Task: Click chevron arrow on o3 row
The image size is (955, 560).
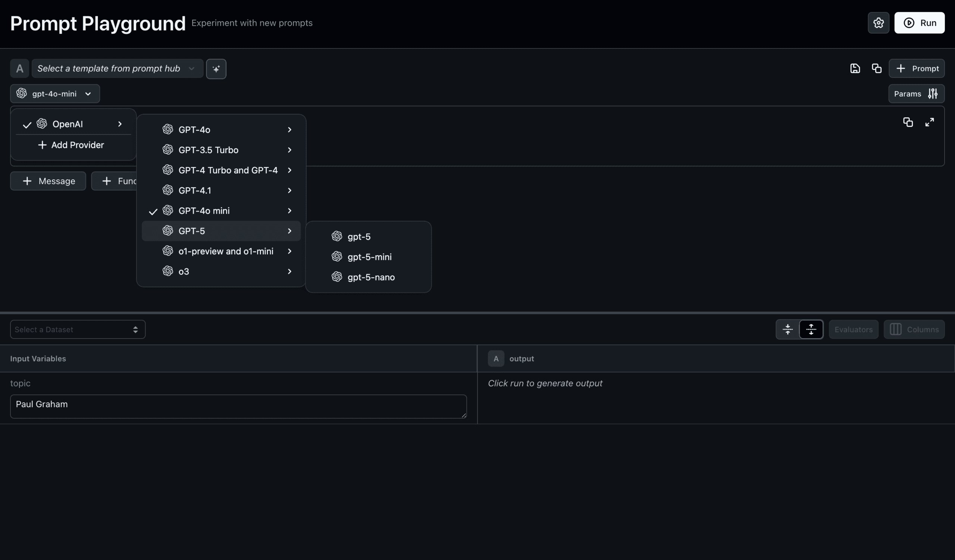Action: click(x=289, y=271)
